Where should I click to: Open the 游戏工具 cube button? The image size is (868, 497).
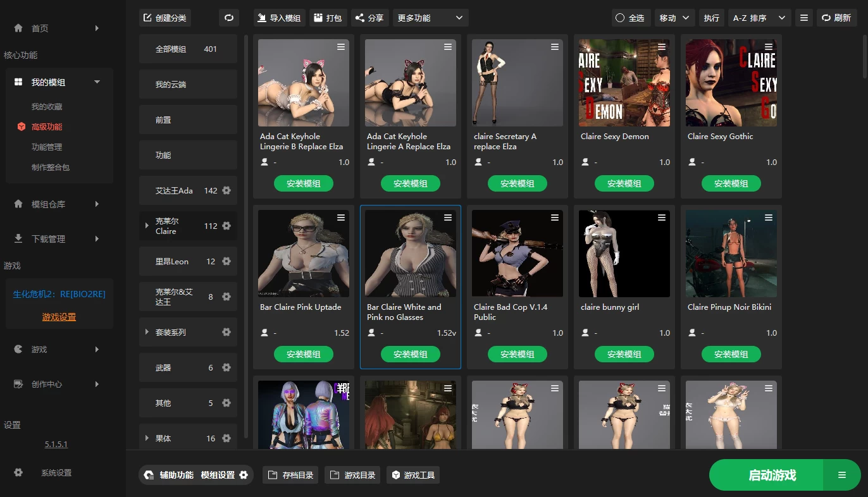point(413,475)
